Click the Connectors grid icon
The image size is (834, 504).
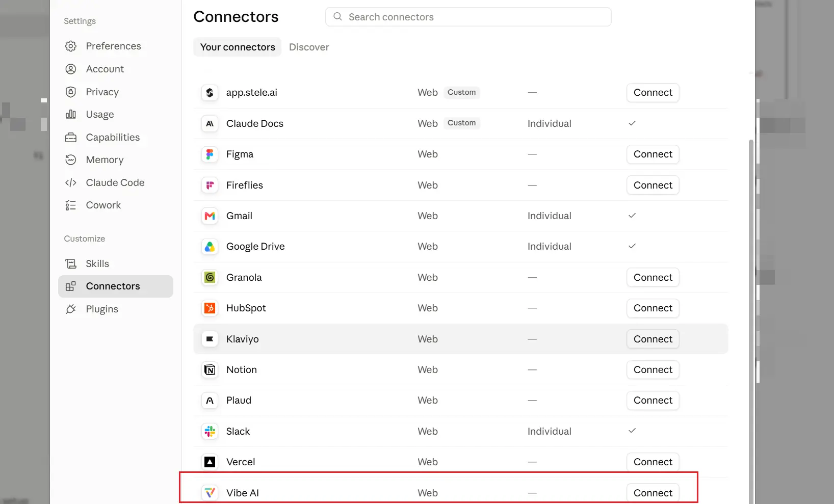tap(71, 286)
